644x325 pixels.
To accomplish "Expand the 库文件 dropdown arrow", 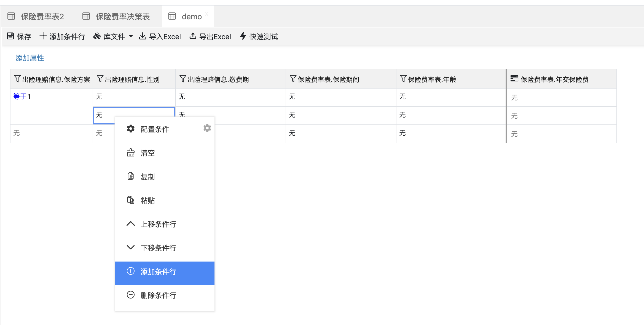I will click(131, 36).
